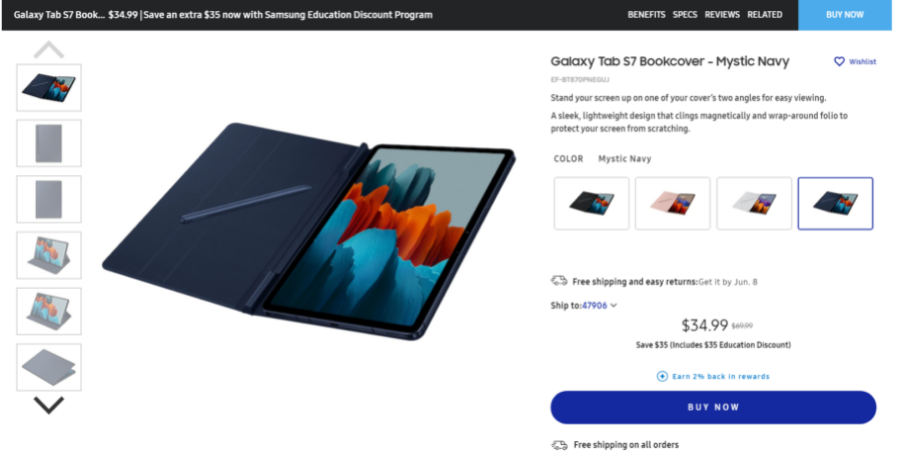Click the down arrow below thumbnails

[49, 405]
